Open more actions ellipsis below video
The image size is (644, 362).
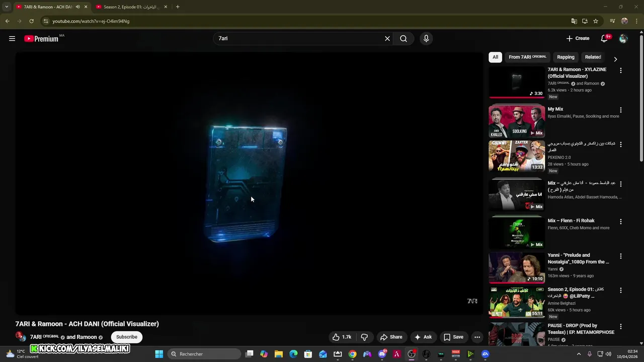pos(477,337)
